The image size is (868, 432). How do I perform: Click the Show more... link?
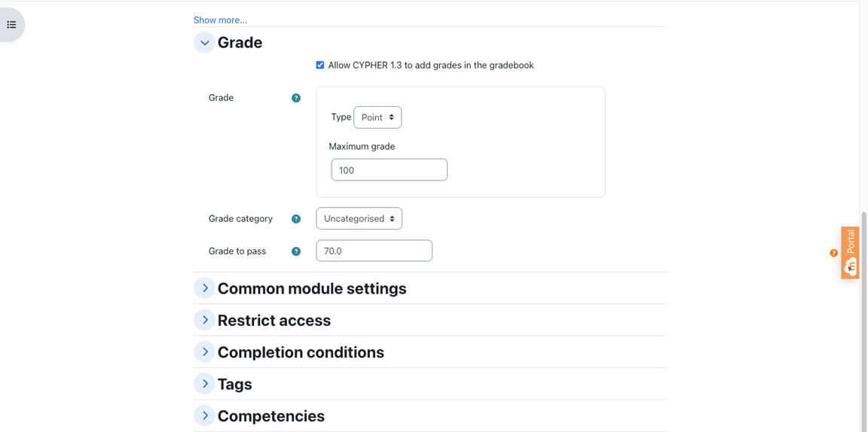pos(220,20)
